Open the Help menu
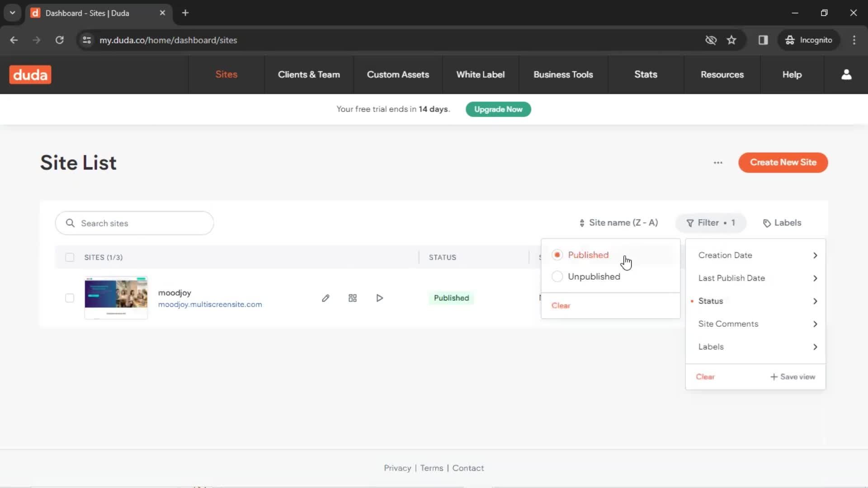Image resolution: width=868 pixels, height=488 pixels. click(792, 75)
